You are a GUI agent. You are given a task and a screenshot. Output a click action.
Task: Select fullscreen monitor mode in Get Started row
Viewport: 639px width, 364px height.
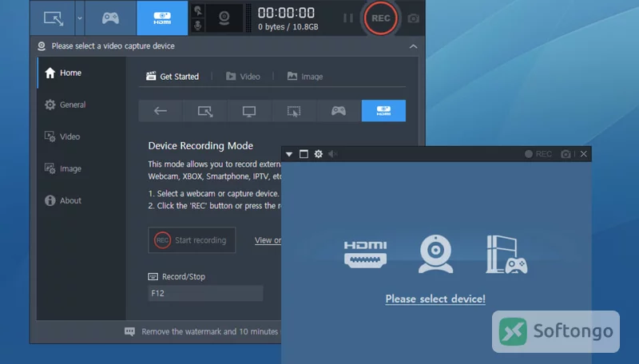[249, 111]
